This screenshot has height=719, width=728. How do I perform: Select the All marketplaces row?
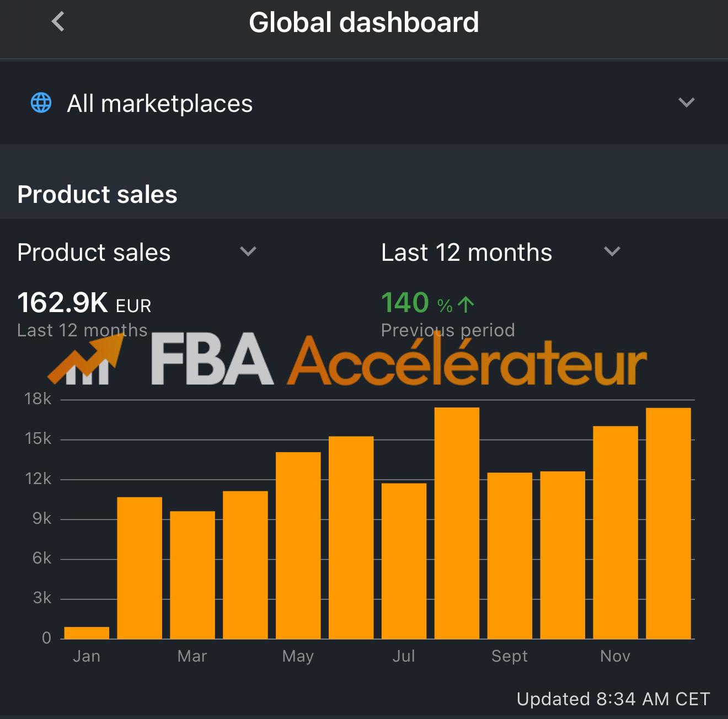point(364,103)
